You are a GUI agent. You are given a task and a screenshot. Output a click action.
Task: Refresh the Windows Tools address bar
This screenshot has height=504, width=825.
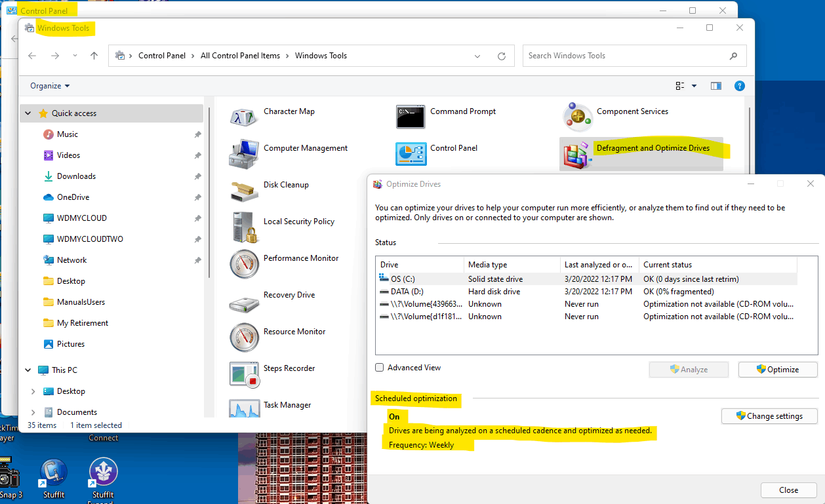tap(502, 56)
